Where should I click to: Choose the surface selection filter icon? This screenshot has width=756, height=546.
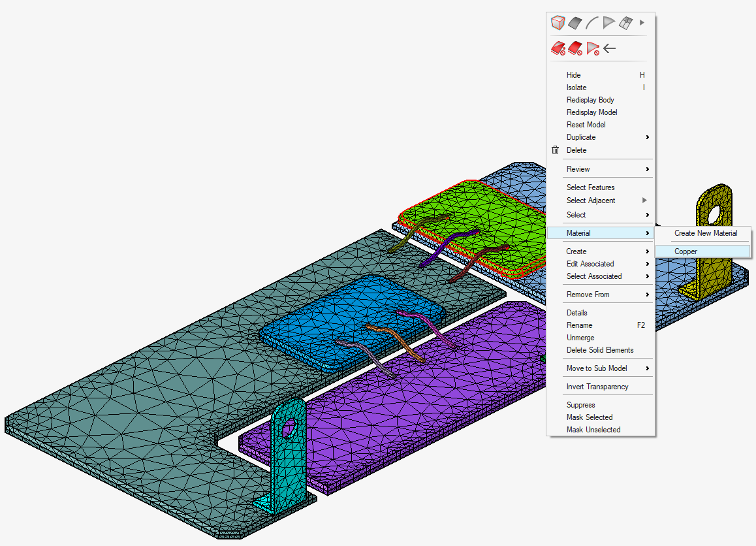tap(575, 23)
